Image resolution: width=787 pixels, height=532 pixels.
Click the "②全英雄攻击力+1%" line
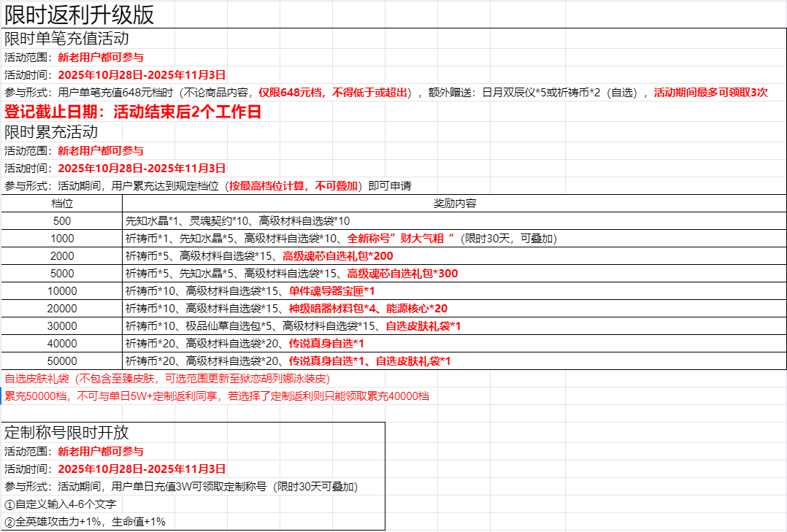pos(85,522)
